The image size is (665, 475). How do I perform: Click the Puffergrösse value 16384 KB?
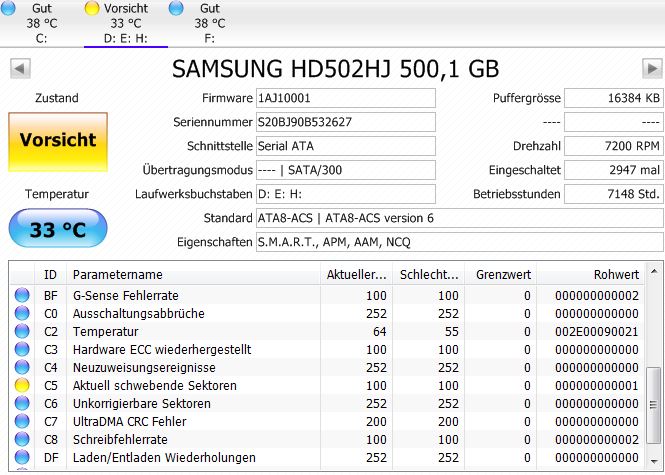coord(614,98)
